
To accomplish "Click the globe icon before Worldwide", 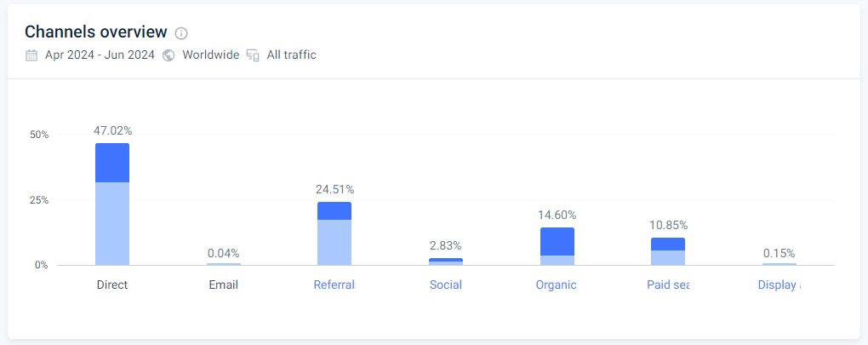I will [168, 55].
